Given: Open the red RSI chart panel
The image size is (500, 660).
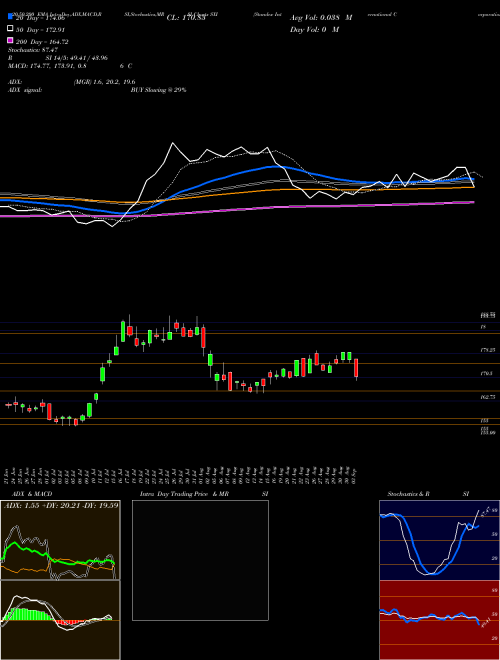Looking at the screenshot, I should [x=439, y=620].
